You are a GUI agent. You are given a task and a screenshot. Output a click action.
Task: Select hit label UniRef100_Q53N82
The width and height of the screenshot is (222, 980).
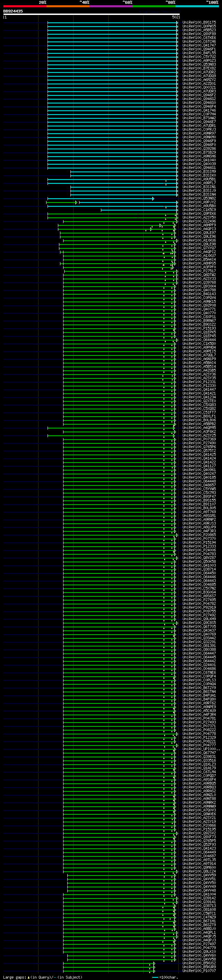point(199,198)
